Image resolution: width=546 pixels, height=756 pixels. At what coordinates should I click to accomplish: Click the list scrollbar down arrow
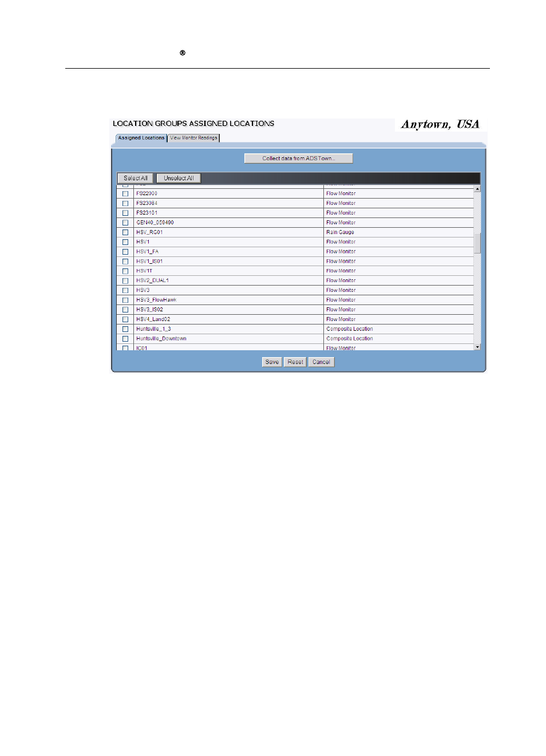click(477, 347)
